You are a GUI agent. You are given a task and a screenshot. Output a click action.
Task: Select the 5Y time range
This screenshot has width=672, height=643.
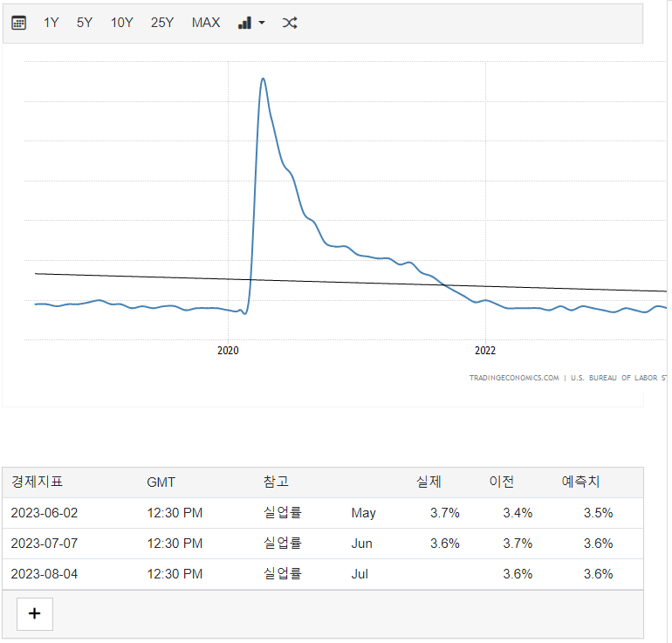(x=85, y=23)
